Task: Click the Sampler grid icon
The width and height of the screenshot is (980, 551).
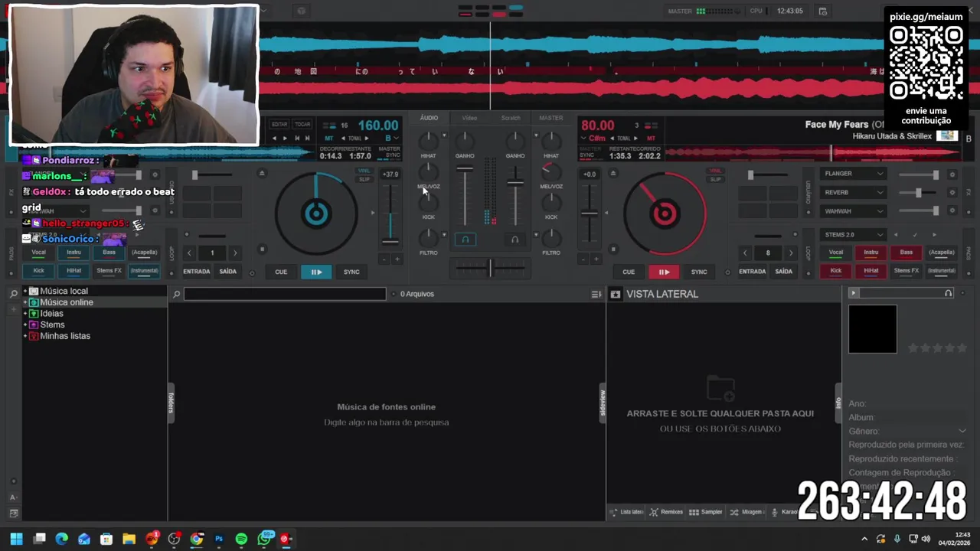Action: (x=694, y=512)
